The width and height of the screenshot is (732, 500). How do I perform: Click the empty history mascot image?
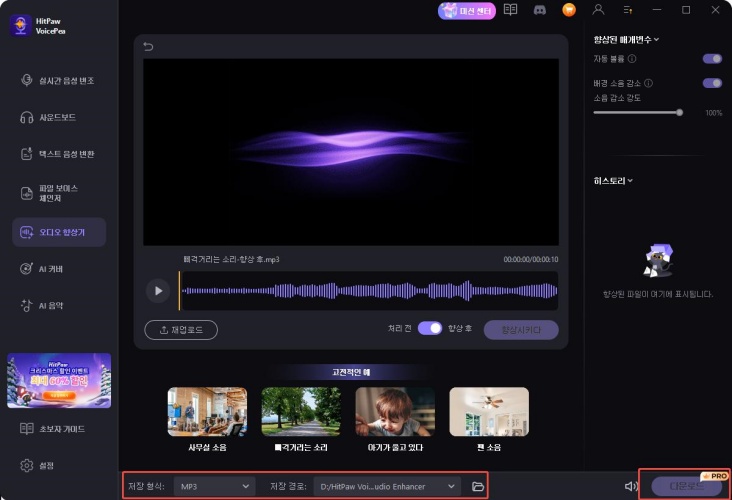point(658,261)
